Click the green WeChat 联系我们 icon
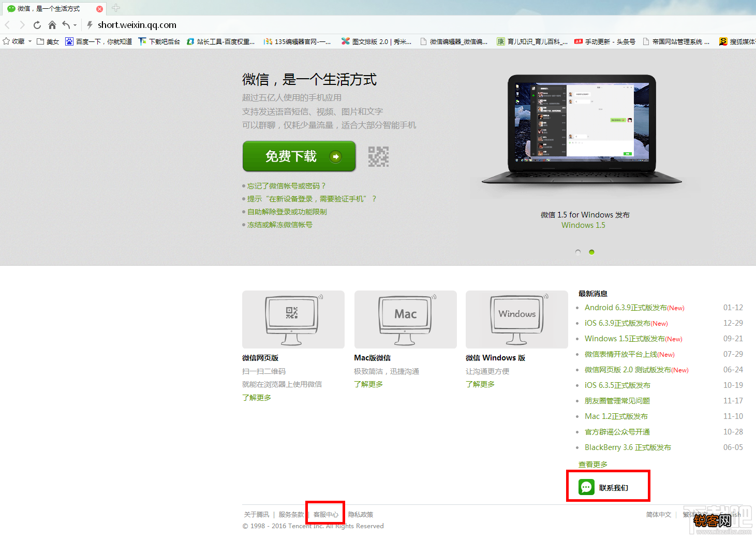The width and height of the screenshot is (756, 537). pos(586,487)
